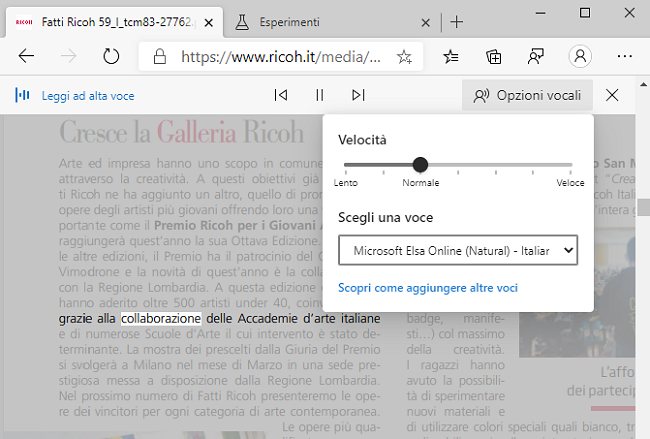Open Scopri come aggiungere altre voci link
The height and width of the screenshot is (439, 650).
(x=428, y=288)
